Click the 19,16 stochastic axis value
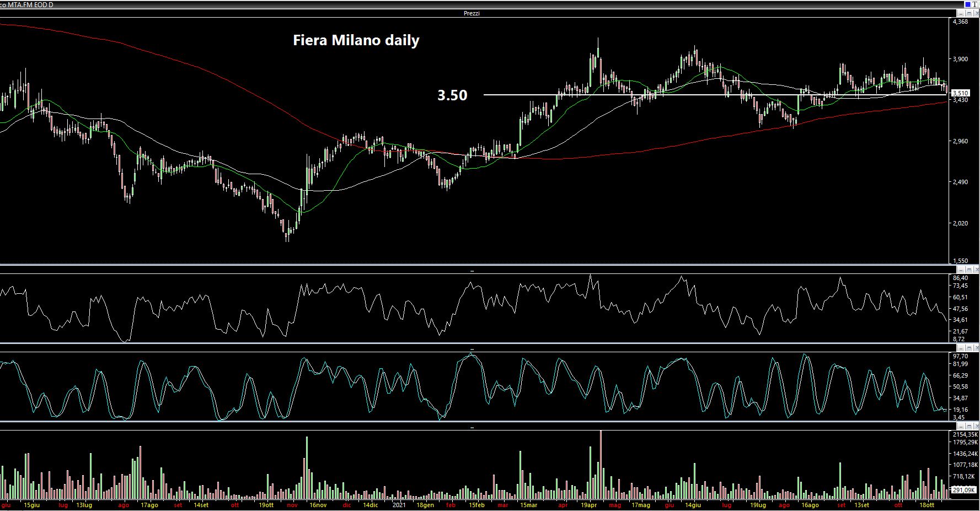Screen dimensions: 980x511 tap(960, 410)
